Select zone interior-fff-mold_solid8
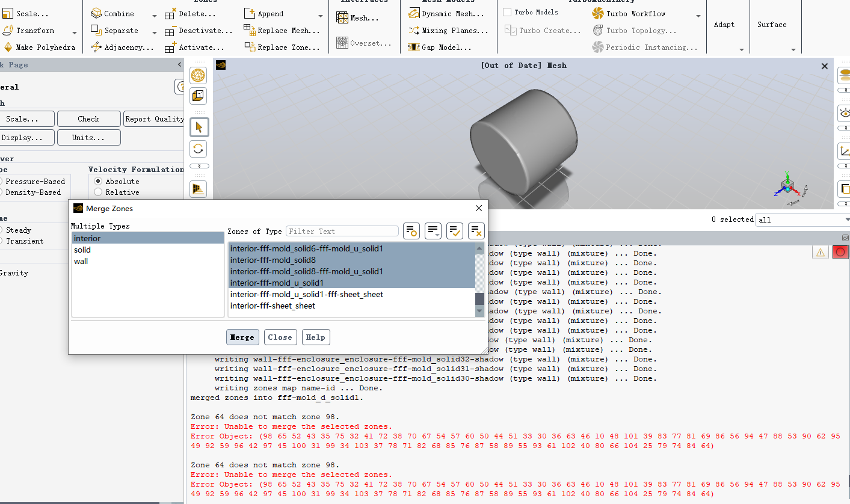The width and height of the screenshot is (850, 504). click(x=351, y=260)
